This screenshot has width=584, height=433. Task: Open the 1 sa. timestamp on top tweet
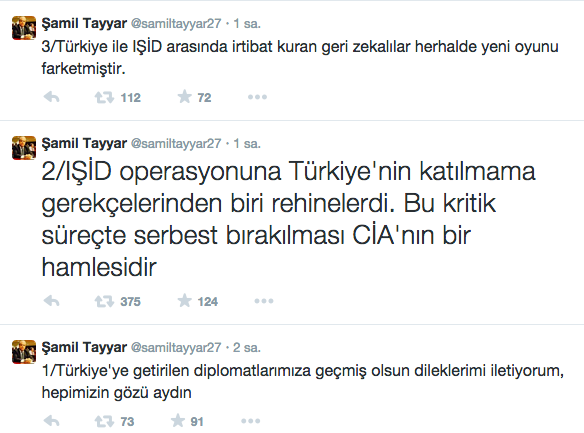(x=247, y=23)
